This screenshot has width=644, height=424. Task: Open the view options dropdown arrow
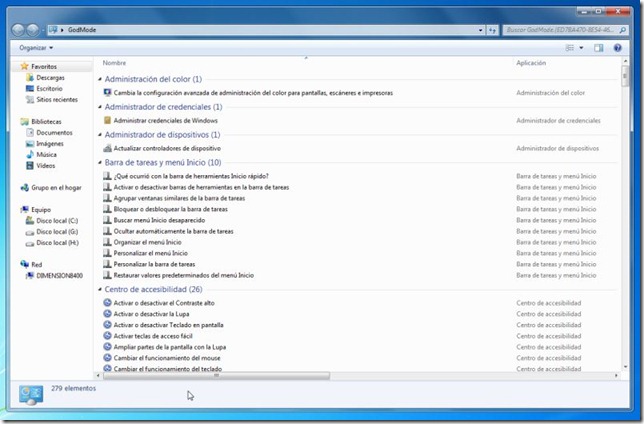(x=581, y=48)
